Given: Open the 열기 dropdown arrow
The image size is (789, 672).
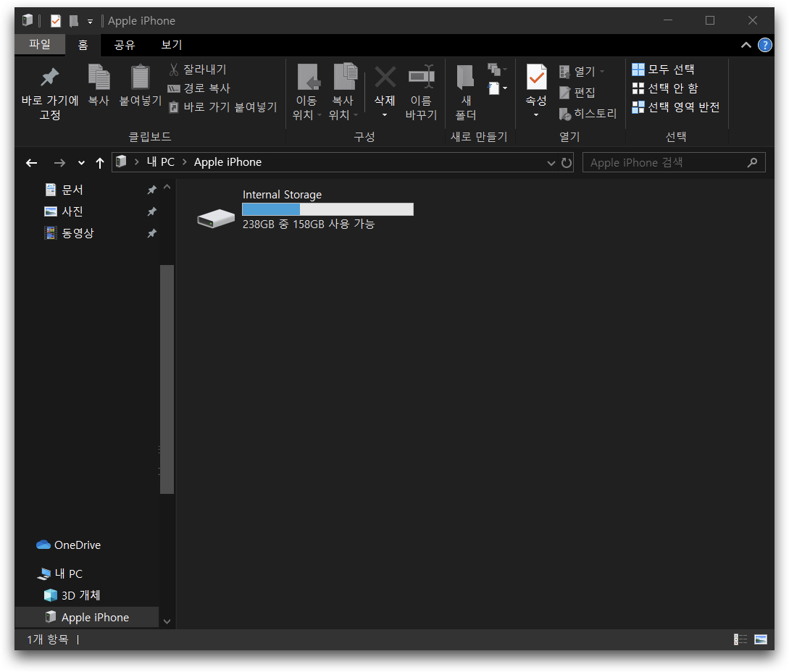Looking at the screenshot, I should click(602, 72).
